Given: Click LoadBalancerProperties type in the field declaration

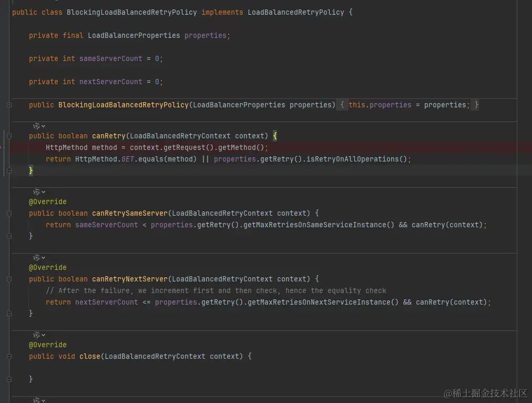Looking at the screenshot, I should [134, 35].
